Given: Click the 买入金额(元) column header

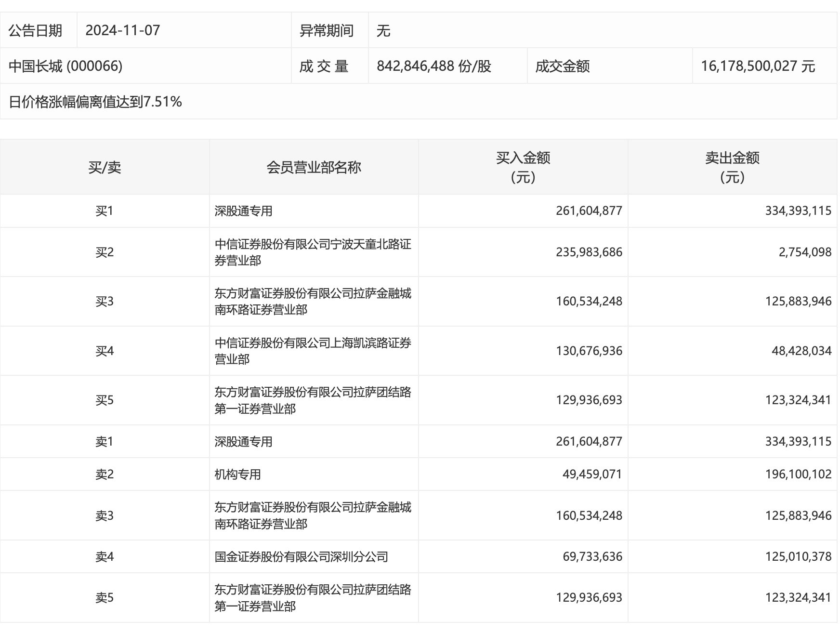Looking at the screenshot, I should [523, 167].
